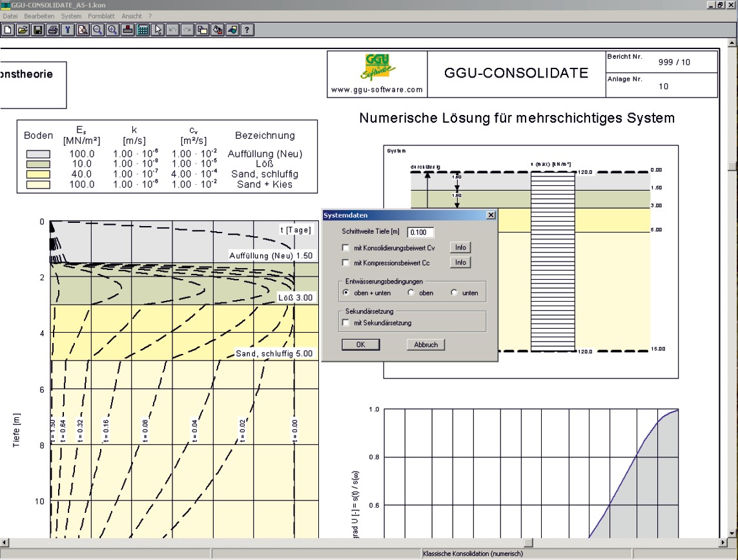The height and width of the screenshot is (560, 738).
Task: Click the horizontal scrollbar right arrow
Action: click(x=723, y=543)
